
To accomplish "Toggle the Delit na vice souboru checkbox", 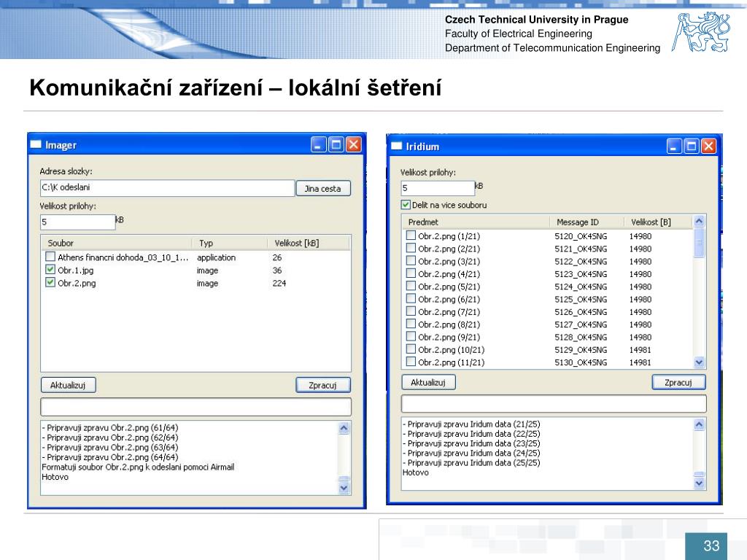I will pyautogui.click(x=406, y=205).
